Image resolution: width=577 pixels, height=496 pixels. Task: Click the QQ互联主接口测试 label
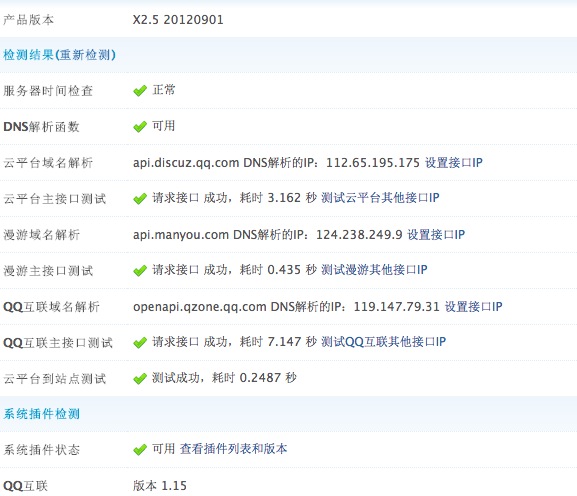(x=58, y=343)
